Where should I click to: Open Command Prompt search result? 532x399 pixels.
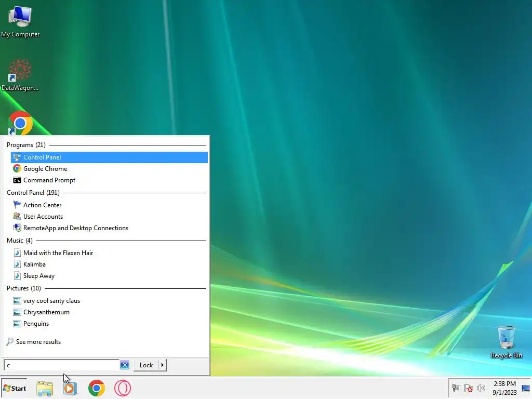coord(109,180)
